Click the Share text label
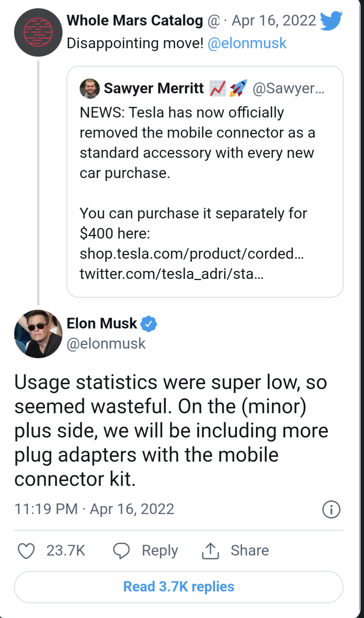This screenshot has width=364, height=618. click(x=250, y=550)
